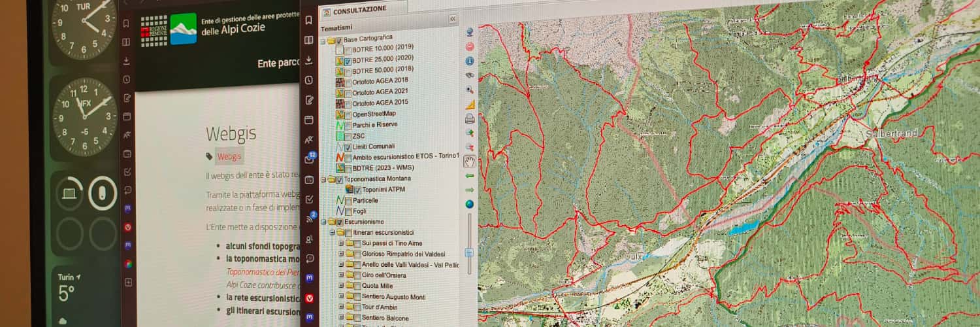Screen dimensions: 980x327
Task: Collapse the Base Cartografica group
Action: (x=323, y=40)
